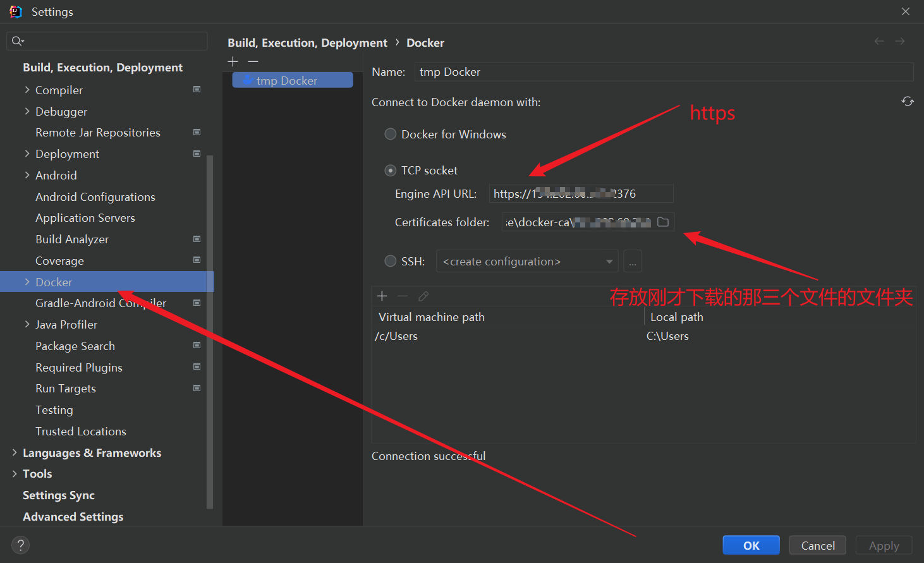Click project-level icon beside Required Plugins
The image size is (924, 563).
[197, 366]
